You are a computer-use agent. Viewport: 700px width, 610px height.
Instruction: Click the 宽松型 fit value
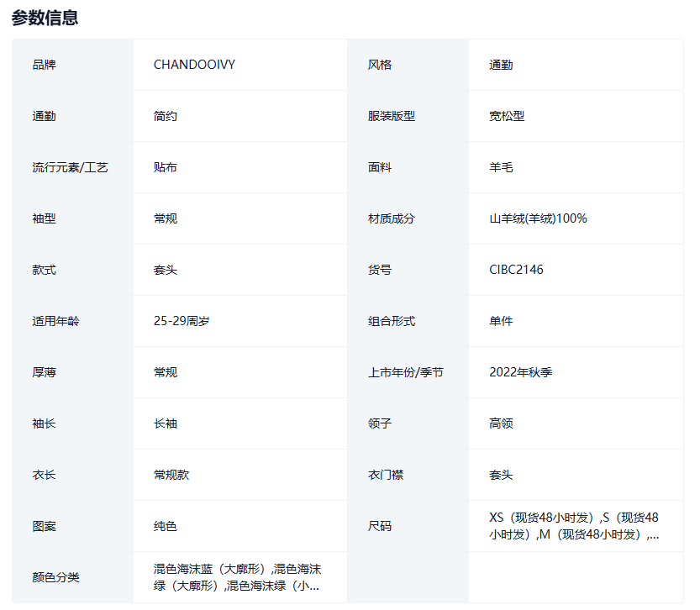[507, 116]
